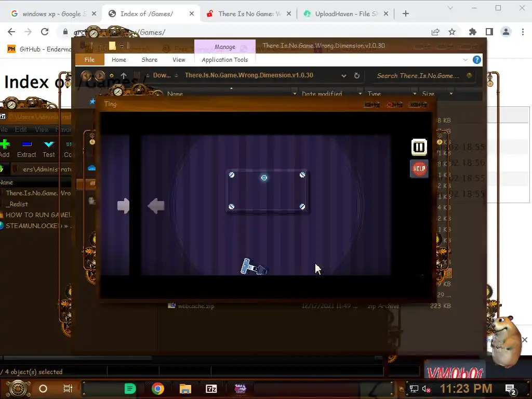Open the Chrome extensions puzzle icon
Viewport: 532px width, 399px height.
pos(473,32)
